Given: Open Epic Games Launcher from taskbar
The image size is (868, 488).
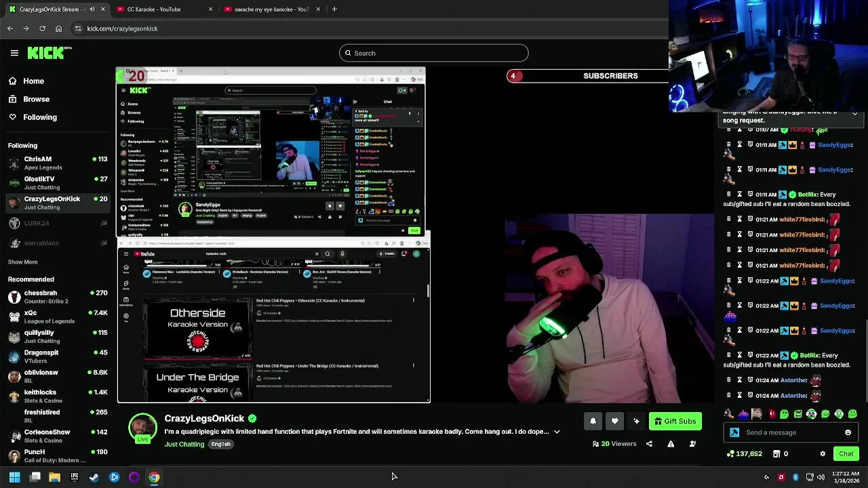Looking at the screenshot, I should click(x=75, y=477).
